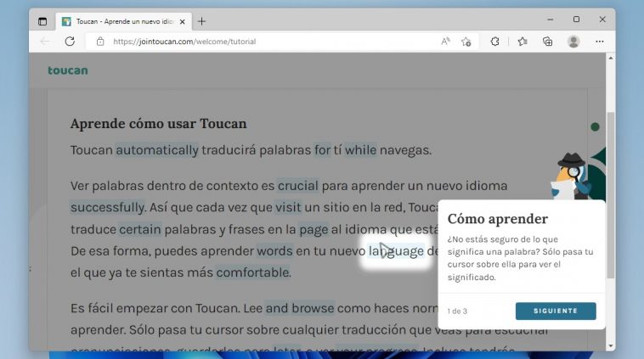Click the detective toucan mascot image

tap(572, 177)
